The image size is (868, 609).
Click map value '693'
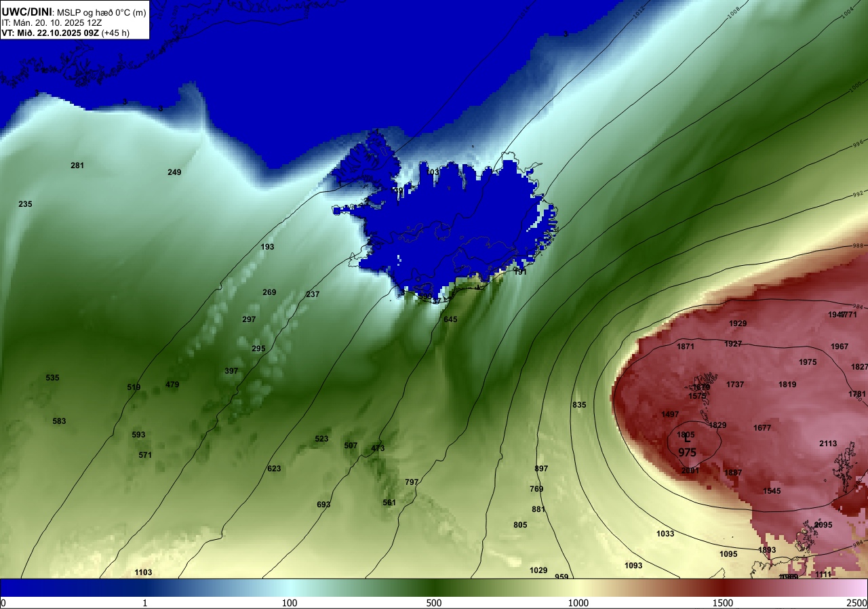323,505
